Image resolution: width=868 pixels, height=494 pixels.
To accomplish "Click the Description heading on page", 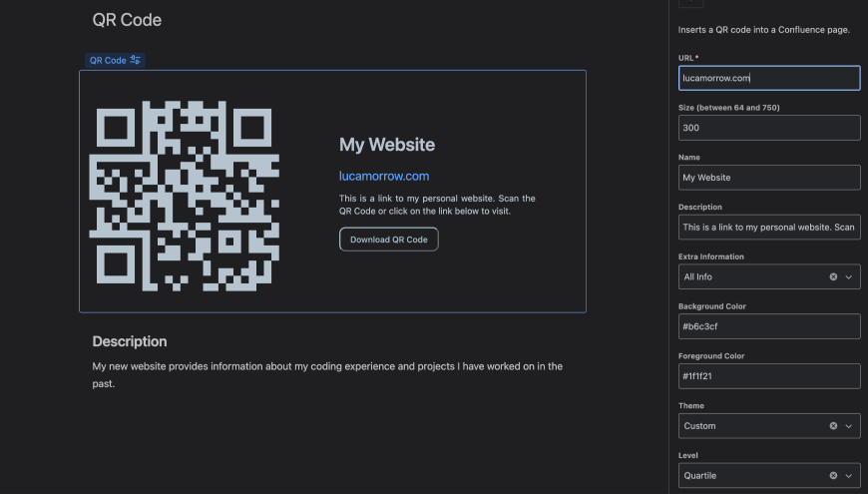I will coord(130,341).
